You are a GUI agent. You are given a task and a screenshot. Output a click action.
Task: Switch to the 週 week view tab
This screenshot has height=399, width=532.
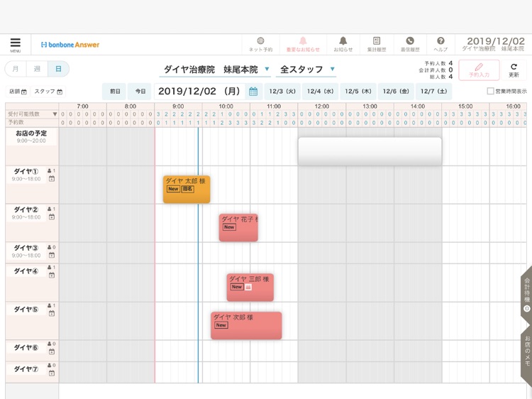(37, 69)
